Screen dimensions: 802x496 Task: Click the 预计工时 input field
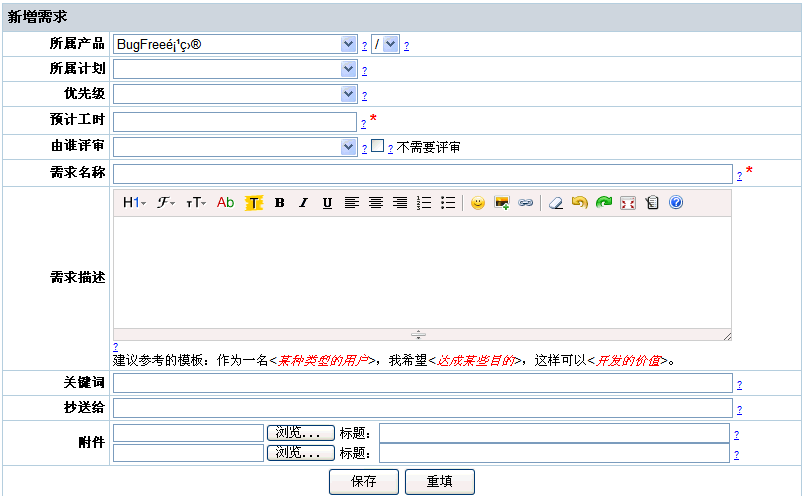pyautogui.click(x=235, y=122)
